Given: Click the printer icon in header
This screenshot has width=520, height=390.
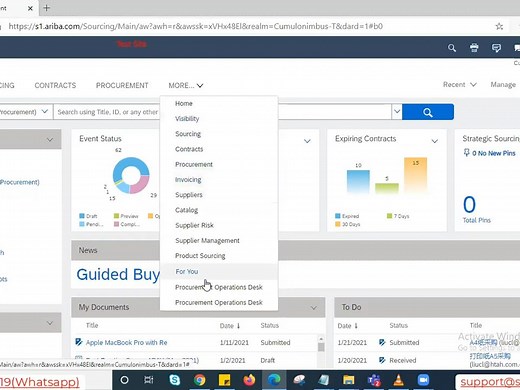Looking at the screenshot, I should 474,48.
